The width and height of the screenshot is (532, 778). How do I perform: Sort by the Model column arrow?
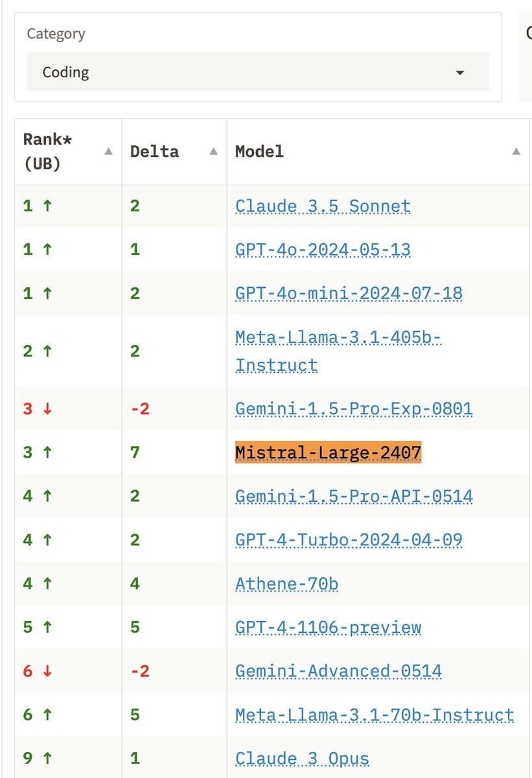[516, 152]
